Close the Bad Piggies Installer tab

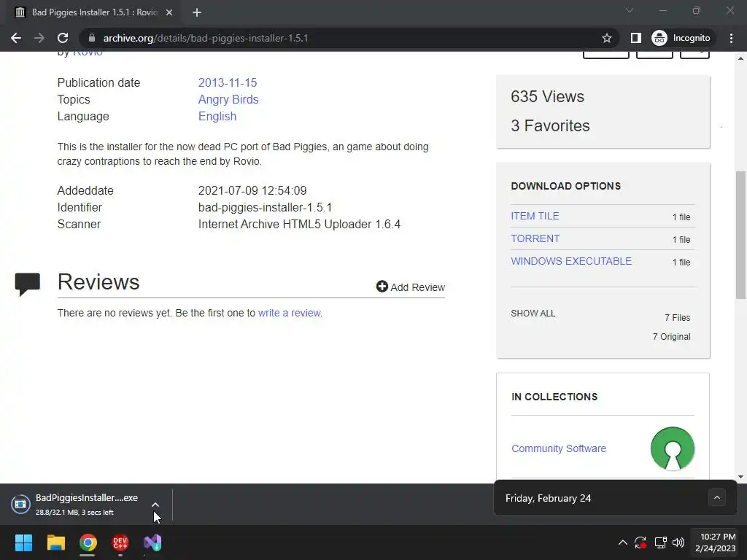tap(169, 12)
